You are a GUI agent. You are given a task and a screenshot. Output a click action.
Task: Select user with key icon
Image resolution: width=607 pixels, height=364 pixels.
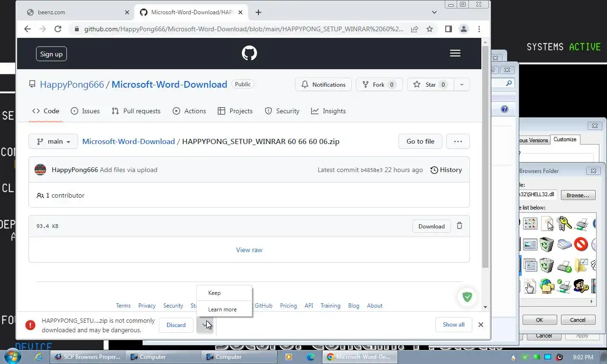click(581, 286)
